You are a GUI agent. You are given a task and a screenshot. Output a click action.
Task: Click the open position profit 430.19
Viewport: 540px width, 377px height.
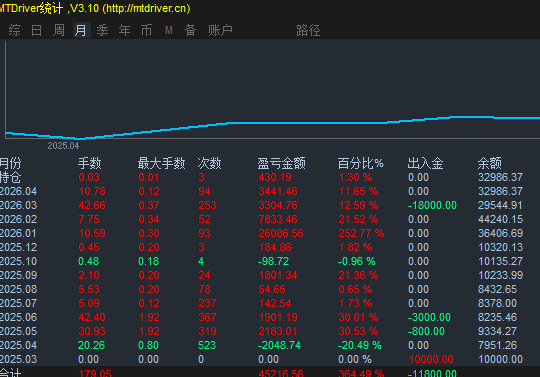pyautogui.click(x=275, y=177)
